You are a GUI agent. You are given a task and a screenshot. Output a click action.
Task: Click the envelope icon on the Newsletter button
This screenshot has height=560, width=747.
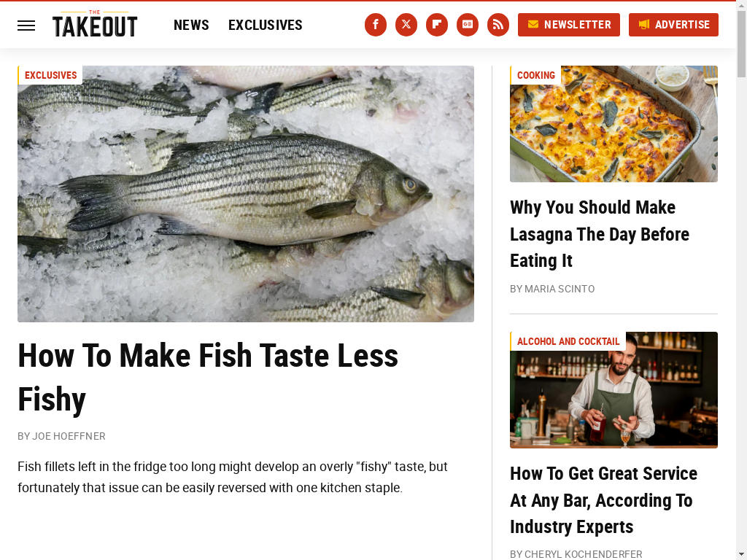click(533, 24)
